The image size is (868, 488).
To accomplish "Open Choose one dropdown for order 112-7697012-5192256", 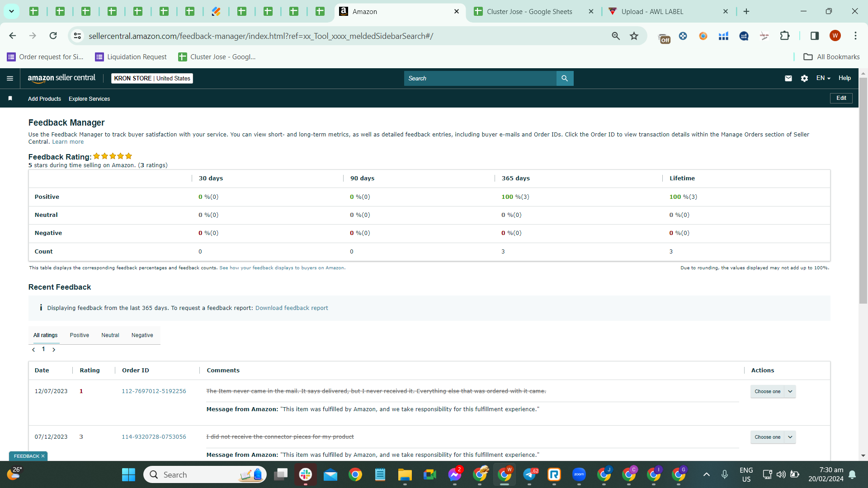I will click(x=773, y=391).
